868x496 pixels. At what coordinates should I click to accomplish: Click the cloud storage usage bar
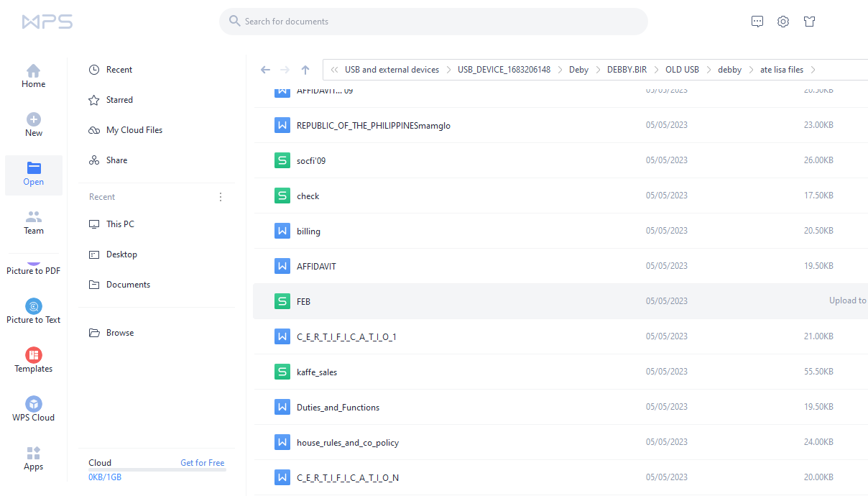coord(157,470)
